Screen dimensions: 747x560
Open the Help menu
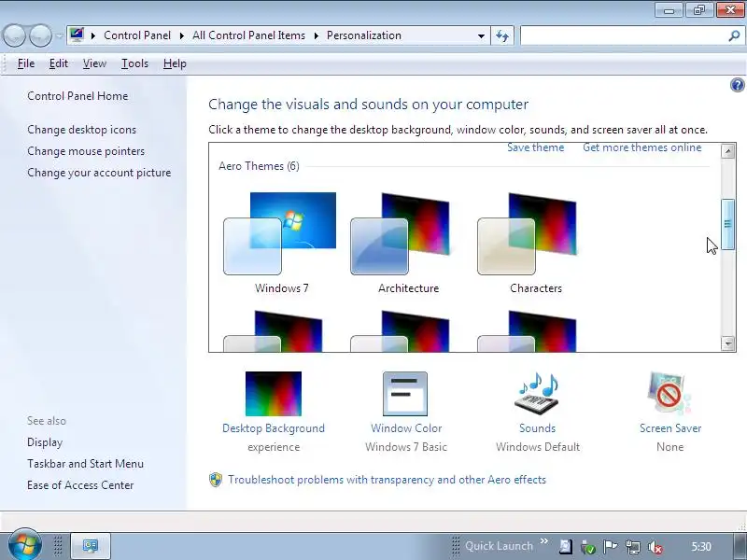(x=175, y=63)
